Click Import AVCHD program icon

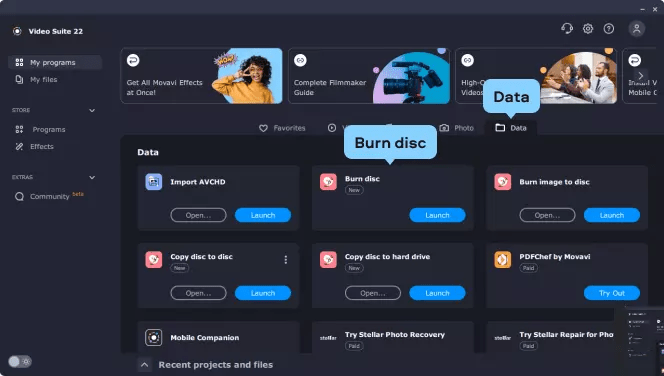coord(154,182)
